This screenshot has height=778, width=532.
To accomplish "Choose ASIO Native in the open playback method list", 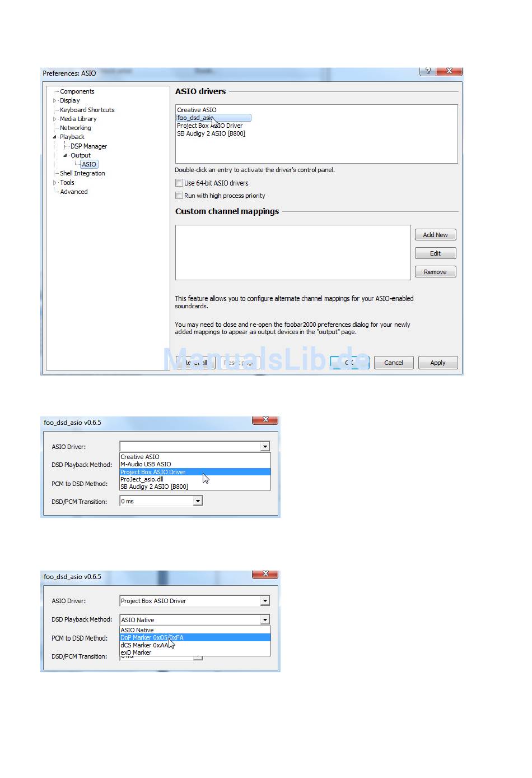I will pyautogui.click(x=195, y=630).
